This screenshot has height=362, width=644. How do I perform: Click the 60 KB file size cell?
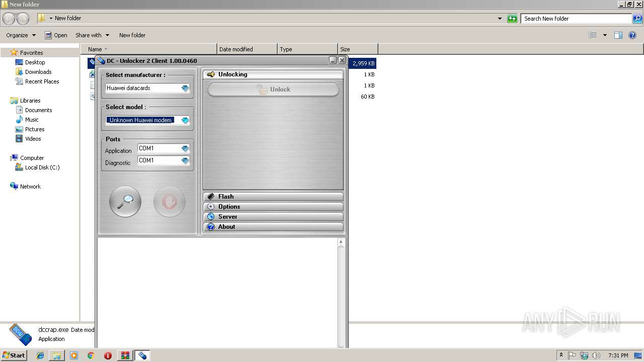click(x=367, y=97)
